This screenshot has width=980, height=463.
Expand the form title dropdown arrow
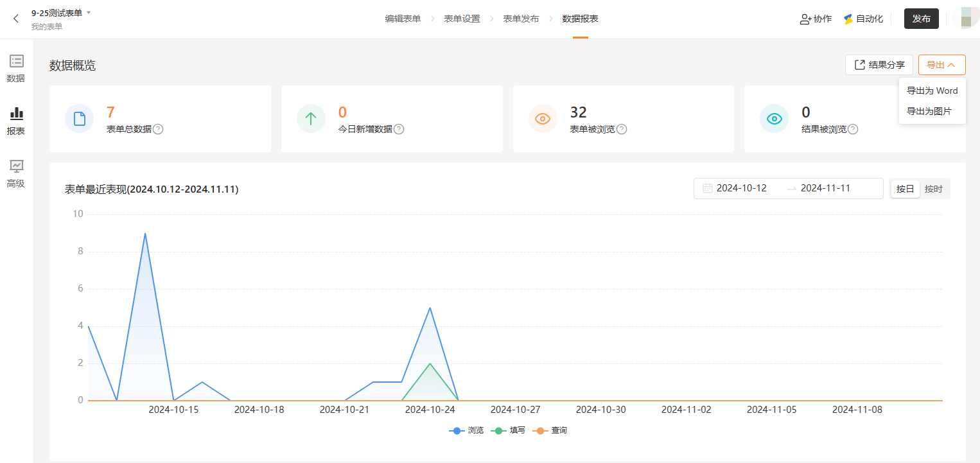click(x=89, y=13)
